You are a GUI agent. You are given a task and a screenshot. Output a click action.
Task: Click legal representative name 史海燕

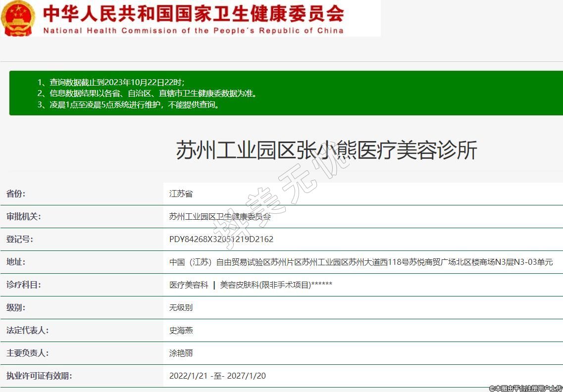tap(181, 330)
